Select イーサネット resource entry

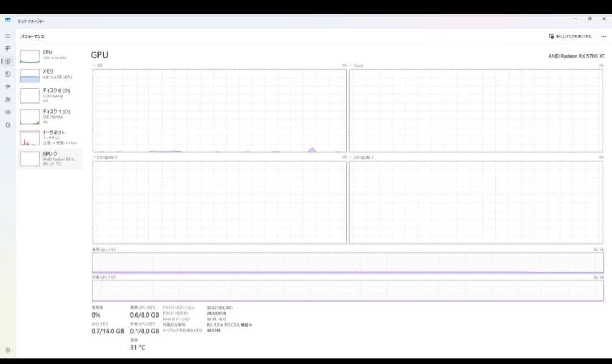coord(49,138)
